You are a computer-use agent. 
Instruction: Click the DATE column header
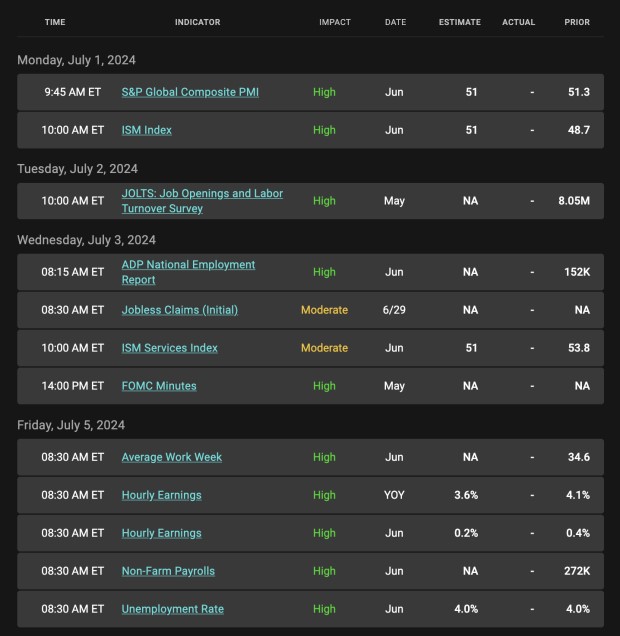pyautogui.click(x=395, y=22)
